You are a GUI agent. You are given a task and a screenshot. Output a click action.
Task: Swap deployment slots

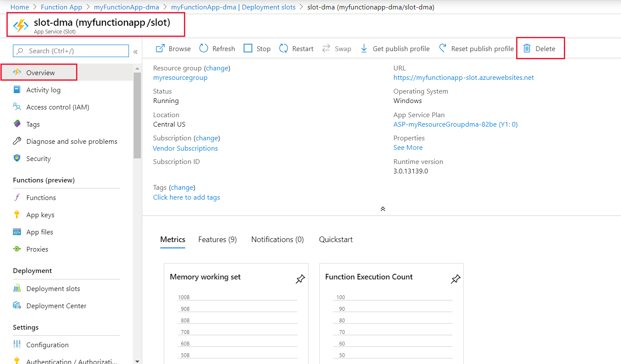tap(337, 48)
